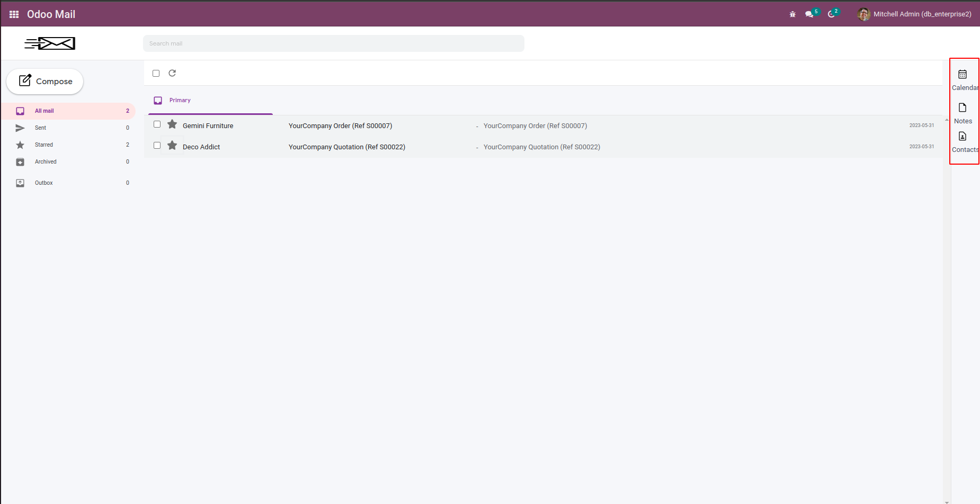Open the Archived folder
Image resolution: width=980 pixels, height=504 pixels.
[x=68, y=161]
